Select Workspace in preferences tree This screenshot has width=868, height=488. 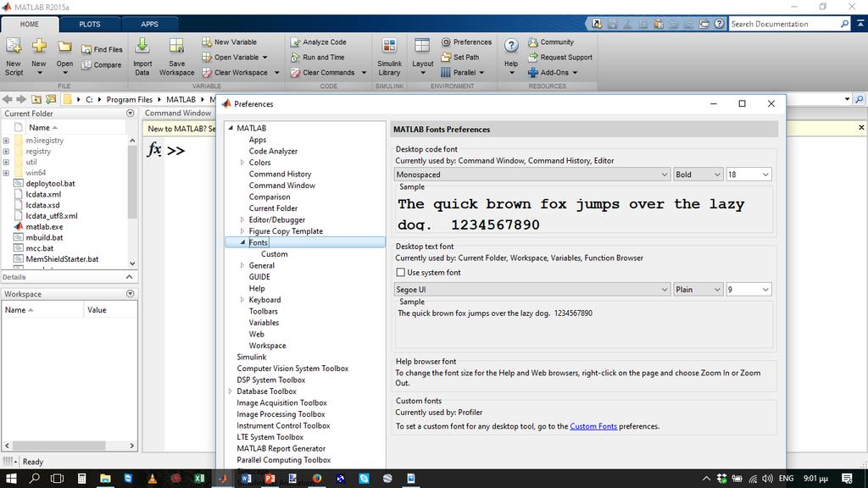[x=267, y=346]
